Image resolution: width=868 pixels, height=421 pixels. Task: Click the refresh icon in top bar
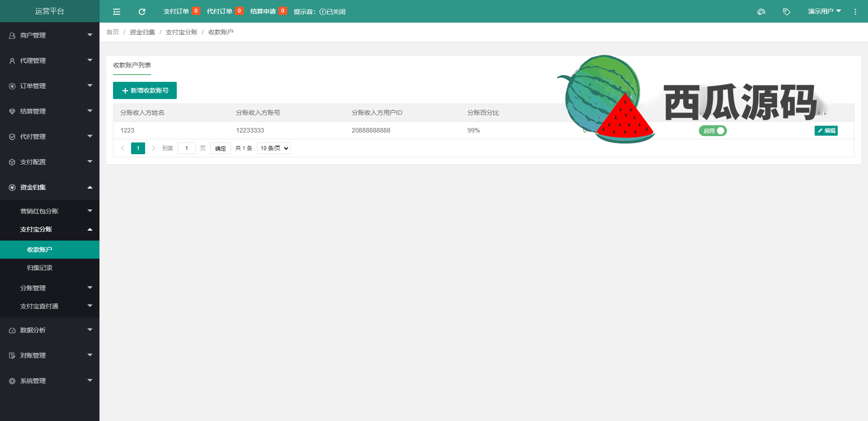pos(142,12)
